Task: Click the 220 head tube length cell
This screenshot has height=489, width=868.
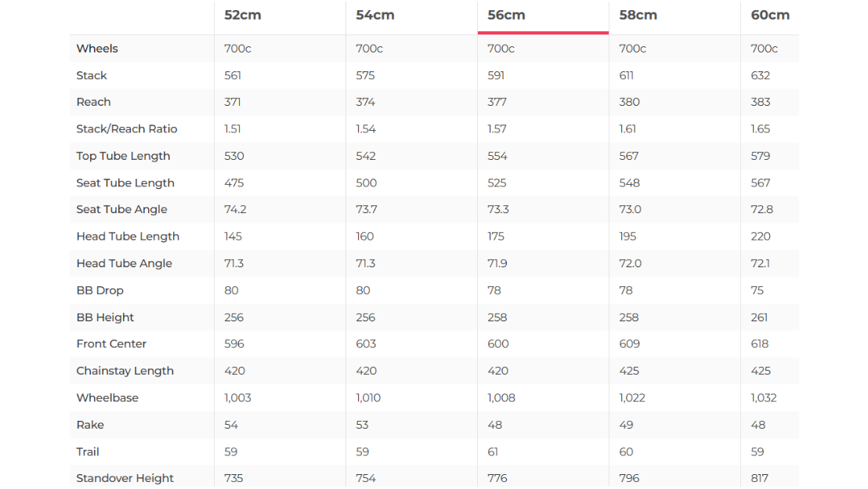Action: [761, 237]
